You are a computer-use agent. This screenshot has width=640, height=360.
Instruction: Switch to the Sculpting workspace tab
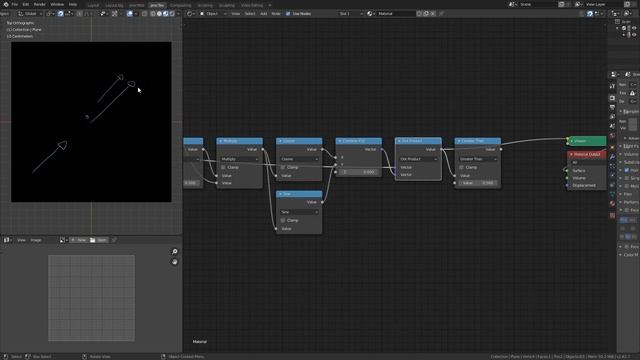(x=227, y=5)
